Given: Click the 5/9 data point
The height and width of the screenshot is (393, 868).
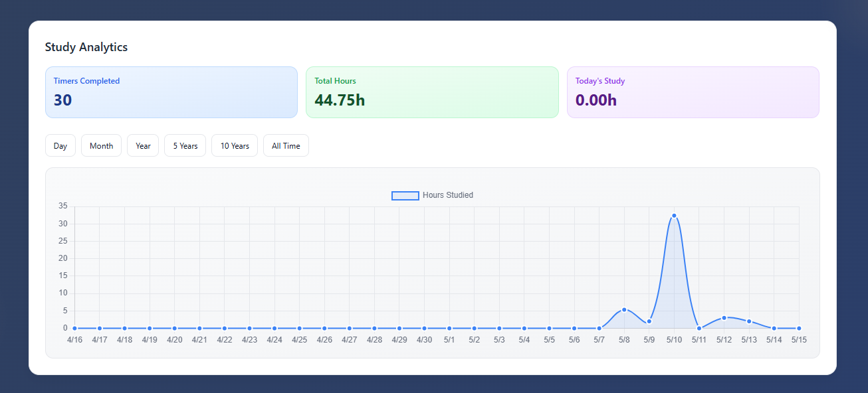Looking at the screenshot, I should [x=649, y=321].
